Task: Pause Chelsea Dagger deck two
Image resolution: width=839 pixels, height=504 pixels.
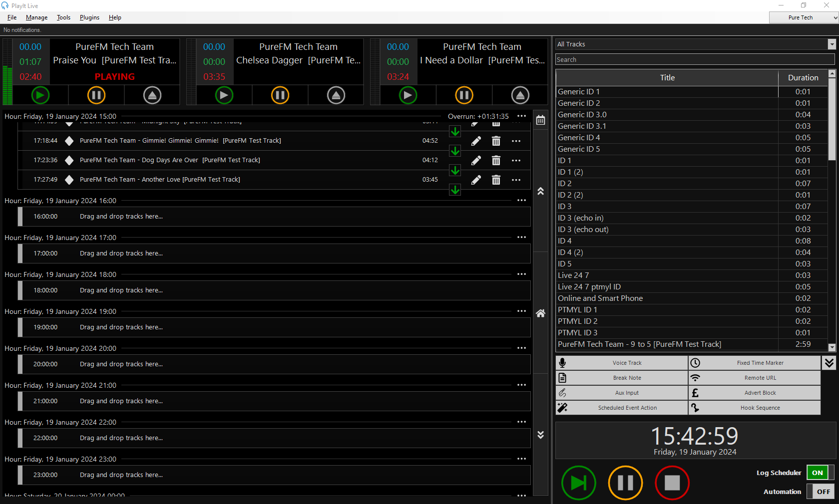Action: (280, 95)
